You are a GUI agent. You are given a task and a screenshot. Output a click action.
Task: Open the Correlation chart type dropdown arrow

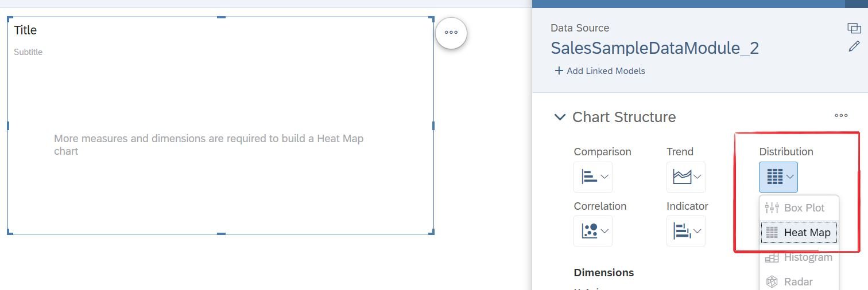point(604,231)
